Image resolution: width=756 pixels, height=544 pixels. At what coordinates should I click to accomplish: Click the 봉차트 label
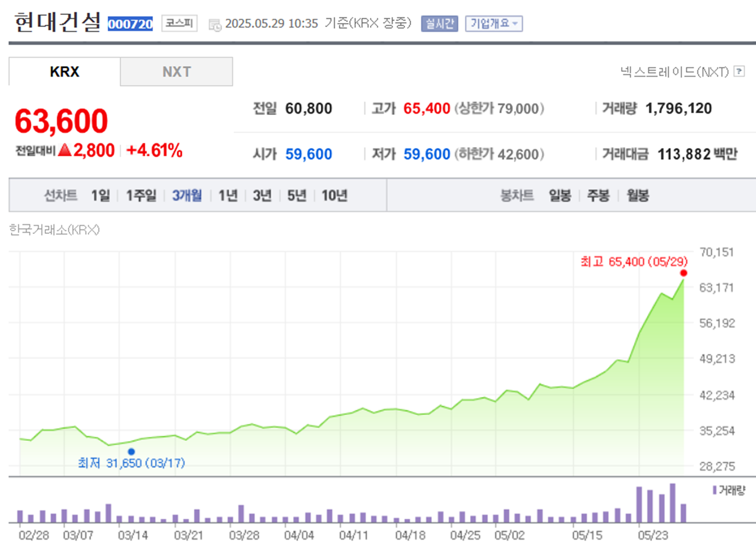pyautogui.click(x=517, y=195)
